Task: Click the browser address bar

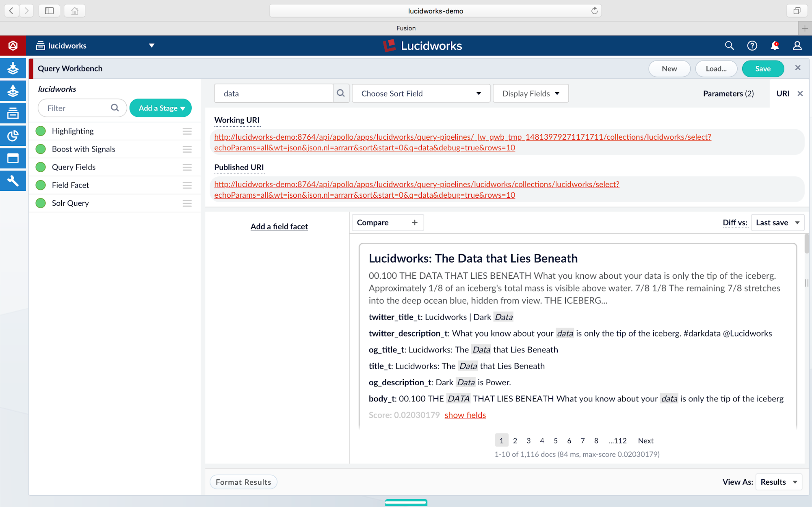Action: click(435, 11)
